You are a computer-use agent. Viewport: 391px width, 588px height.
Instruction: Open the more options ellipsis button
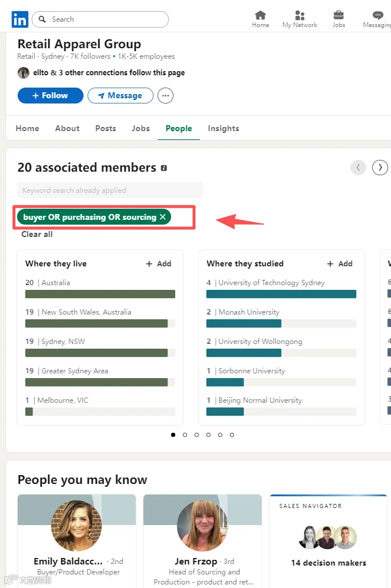pos(165,95)
